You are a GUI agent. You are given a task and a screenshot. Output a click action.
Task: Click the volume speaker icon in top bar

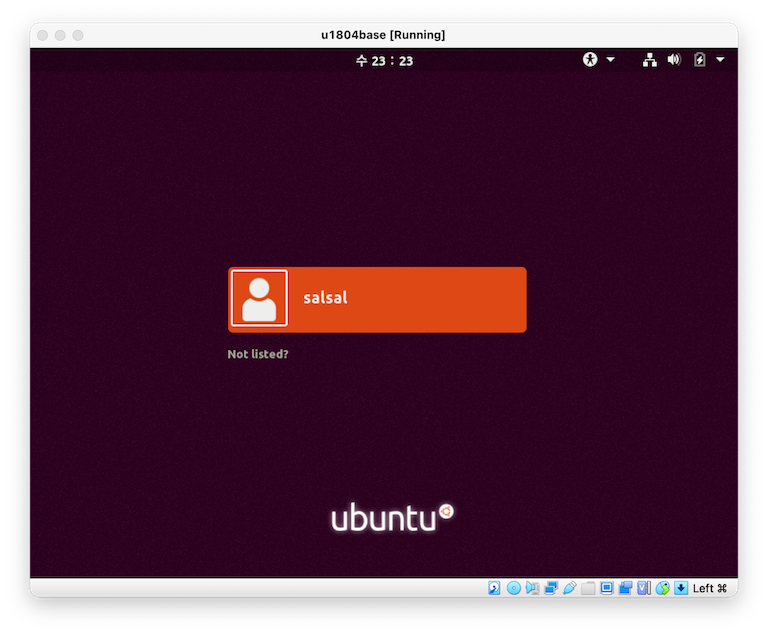tap(674, 60)
